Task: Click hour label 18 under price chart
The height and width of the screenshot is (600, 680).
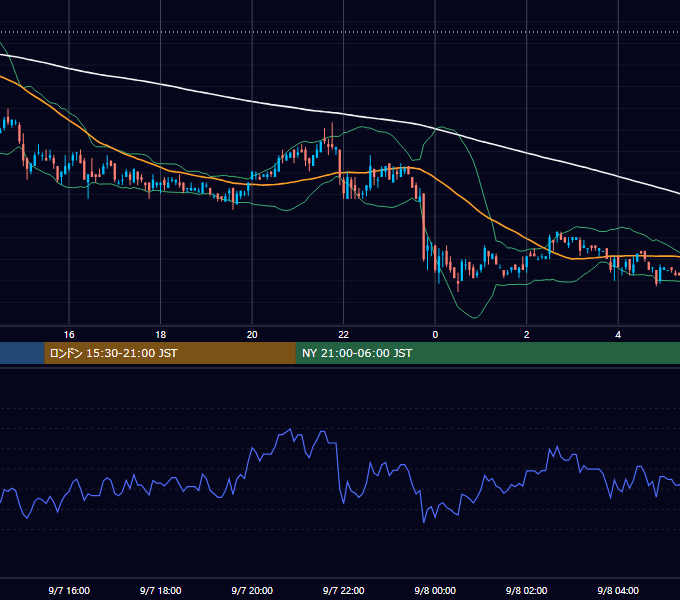Action: (160, 335)
